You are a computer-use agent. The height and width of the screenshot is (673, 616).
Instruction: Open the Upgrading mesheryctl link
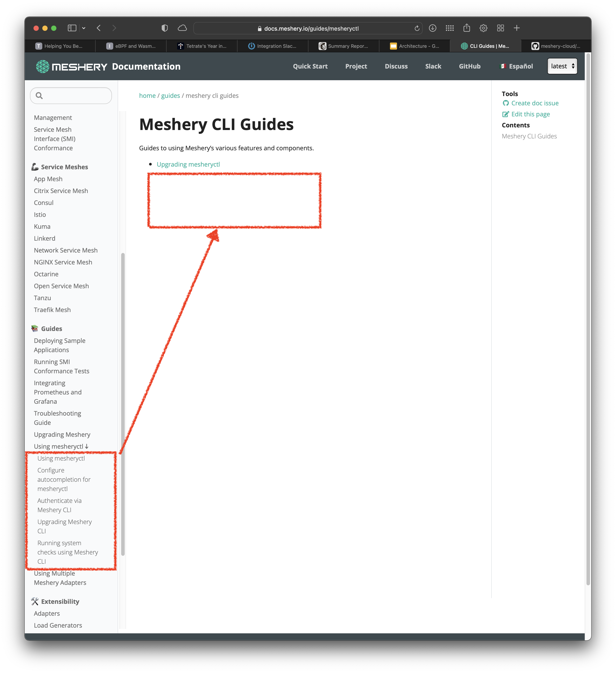[188, 164]
